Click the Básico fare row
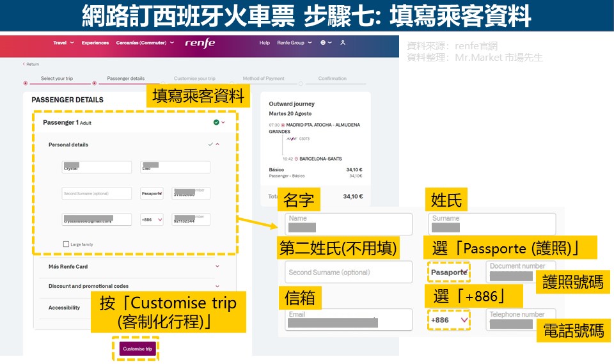 click(315, 170)
